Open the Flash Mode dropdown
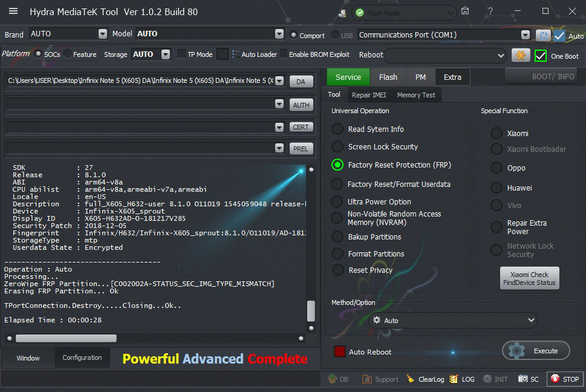This screenshot has width=586, height=392. (404, 13)
